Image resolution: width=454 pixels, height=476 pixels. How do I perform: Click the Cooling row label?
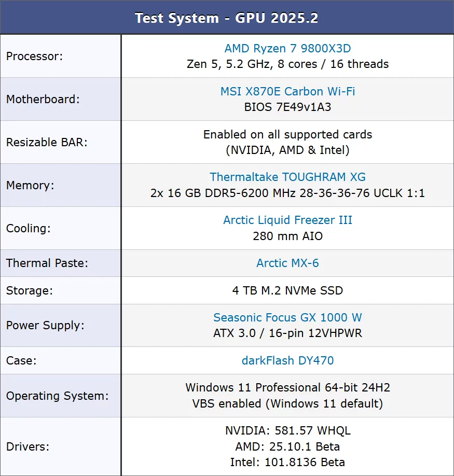coord(29,228)
